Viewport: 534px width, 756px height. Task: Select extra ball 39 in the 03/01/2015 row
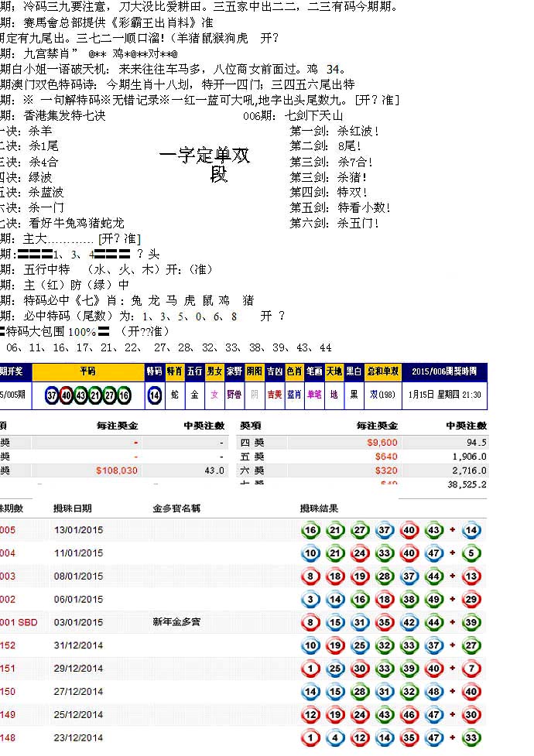coord(471,622)
